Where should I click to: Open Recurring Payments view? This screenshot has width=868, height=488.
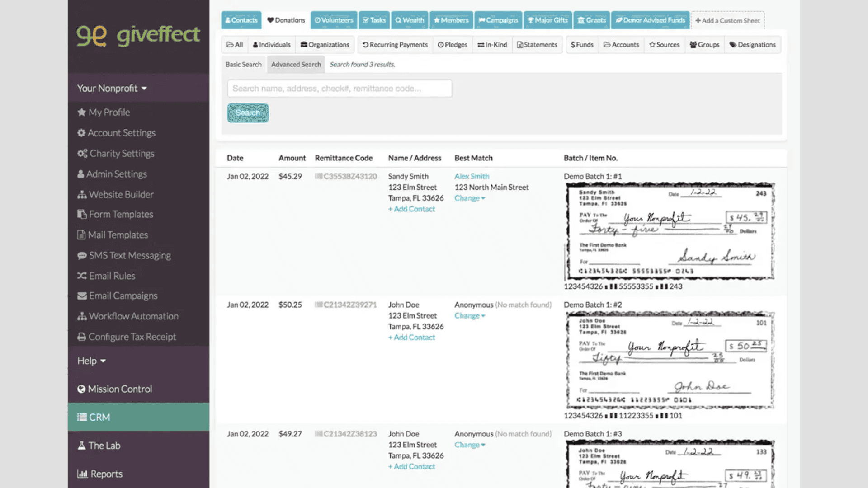pos(395,45)
